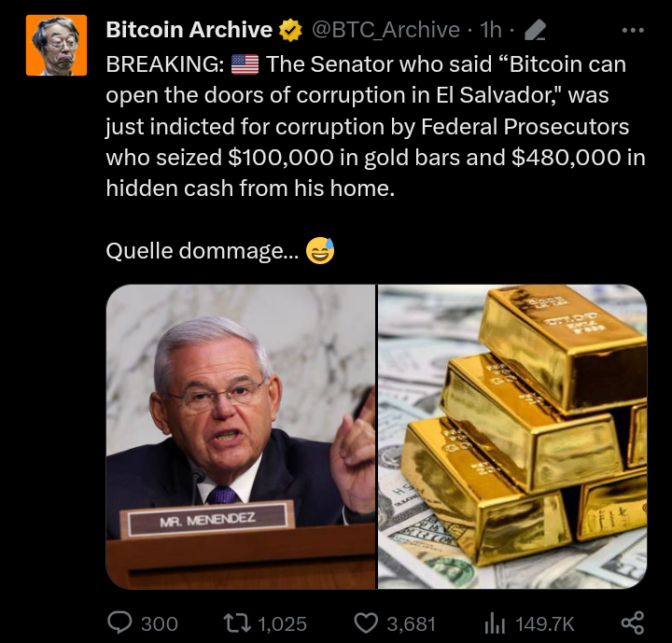672x643 pixels.
Task: Click the tweet text mentioning El Salvador
Action: 376,126
